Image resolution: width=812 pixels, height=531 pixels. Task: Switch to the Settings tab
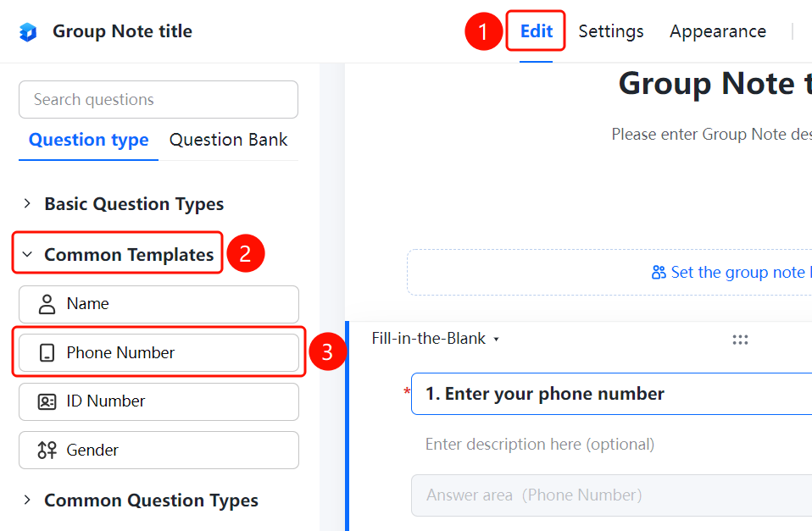[x=611, y=31]
